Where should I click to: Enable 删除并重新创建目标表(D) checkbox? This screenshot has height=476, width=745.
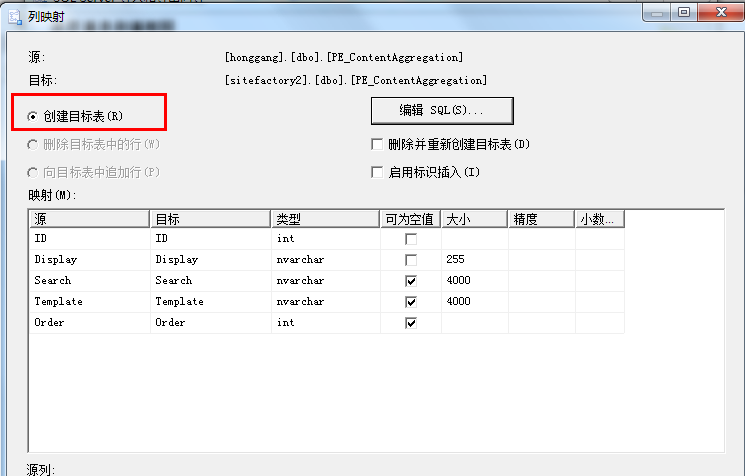(x=377, y=144)
